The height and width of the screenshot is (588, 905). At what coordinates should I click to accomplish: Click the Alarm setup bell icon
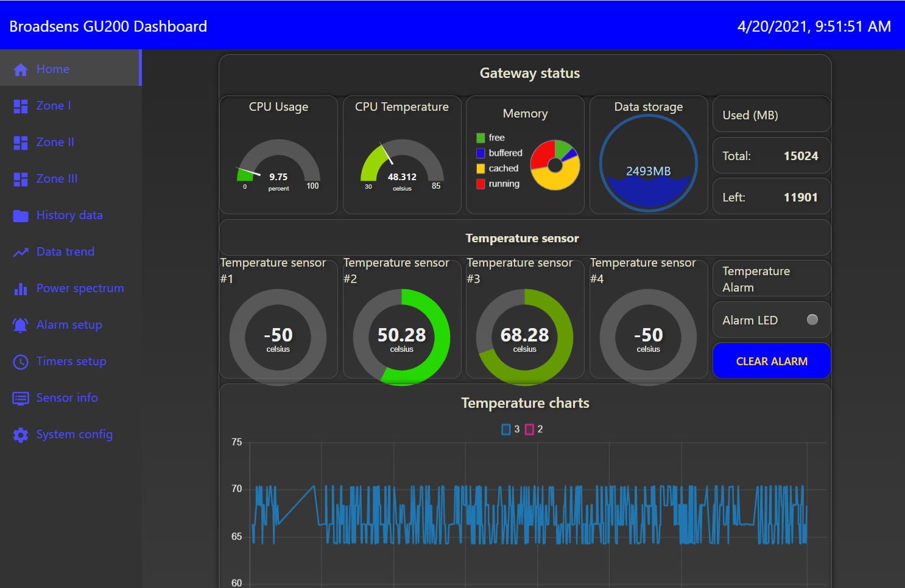tap(21, 325)
